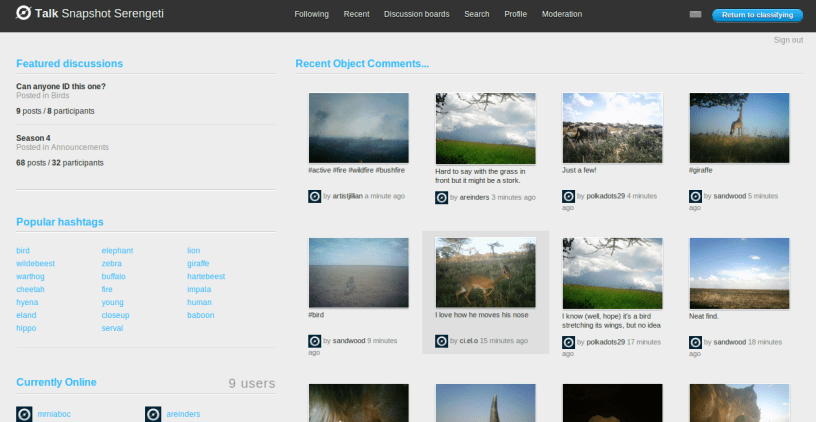Go to the Moderation page

(562, 15)
